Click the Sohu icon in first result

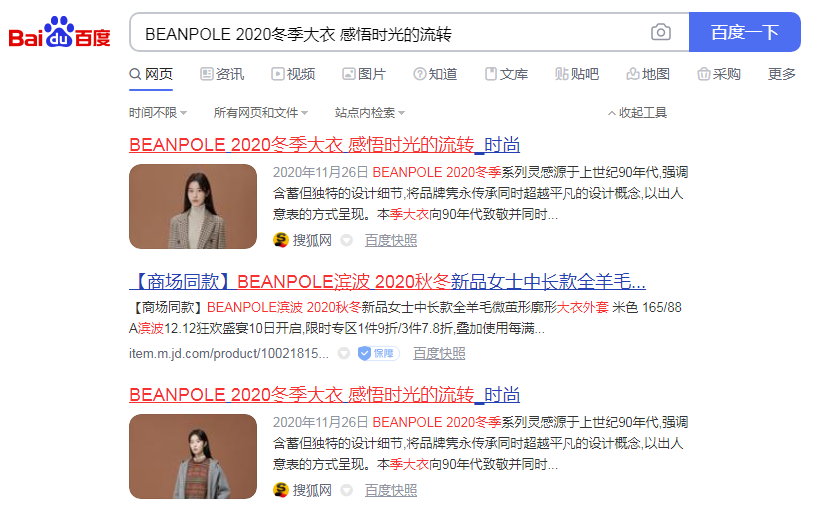(281, 240)
